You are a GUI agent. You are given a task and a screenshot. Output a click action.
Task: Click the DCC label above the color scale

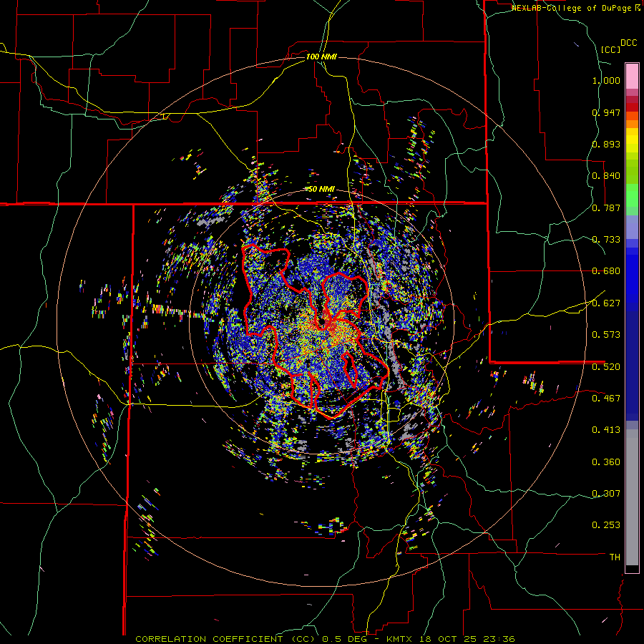[628, 43]
